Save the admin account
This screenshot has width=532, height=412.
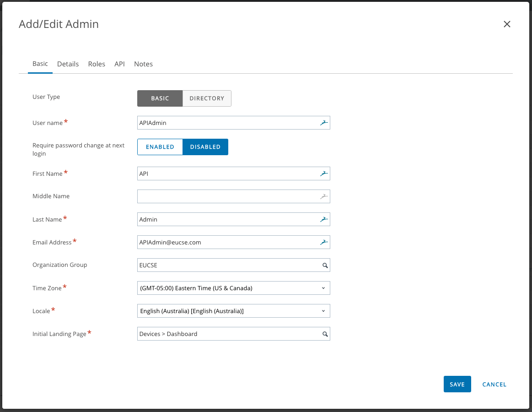[457, 384]
